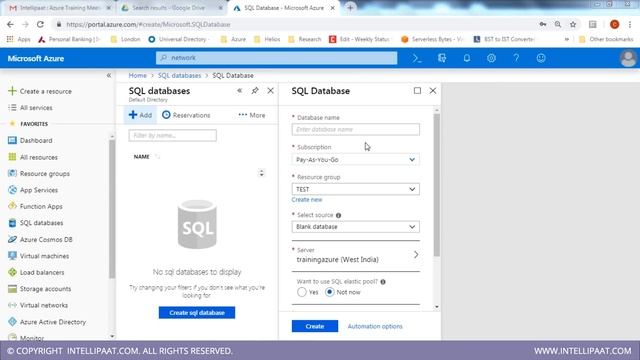
Task: Open Azure Cloud Shell icon
Action: [417, 58]
